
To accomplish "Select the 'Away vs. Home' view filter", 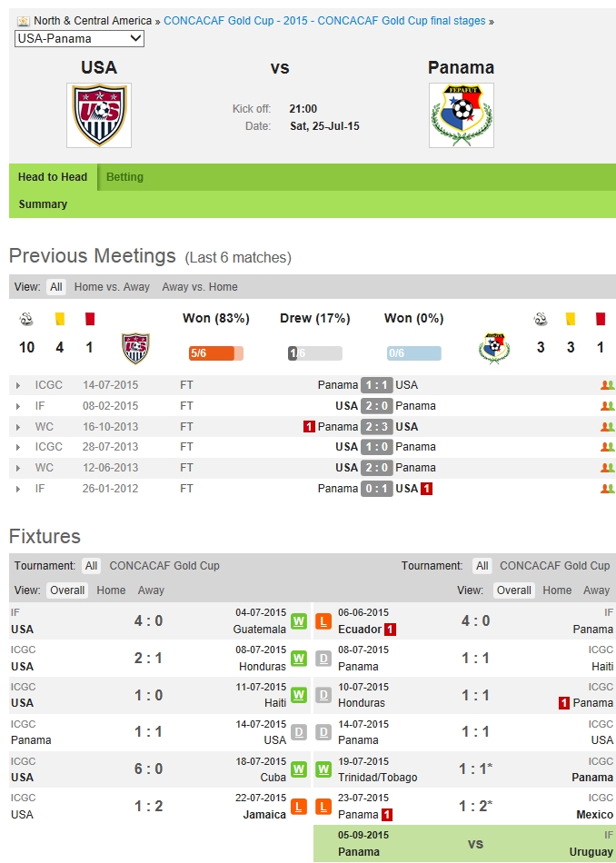I will (200, 287).
